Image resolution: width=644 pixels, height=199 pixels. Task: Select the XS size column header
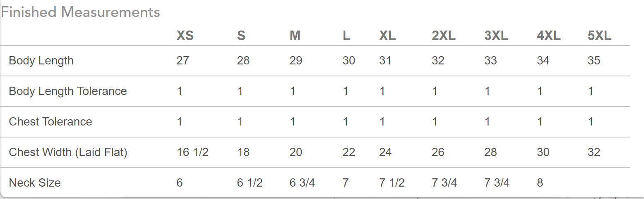185,36
